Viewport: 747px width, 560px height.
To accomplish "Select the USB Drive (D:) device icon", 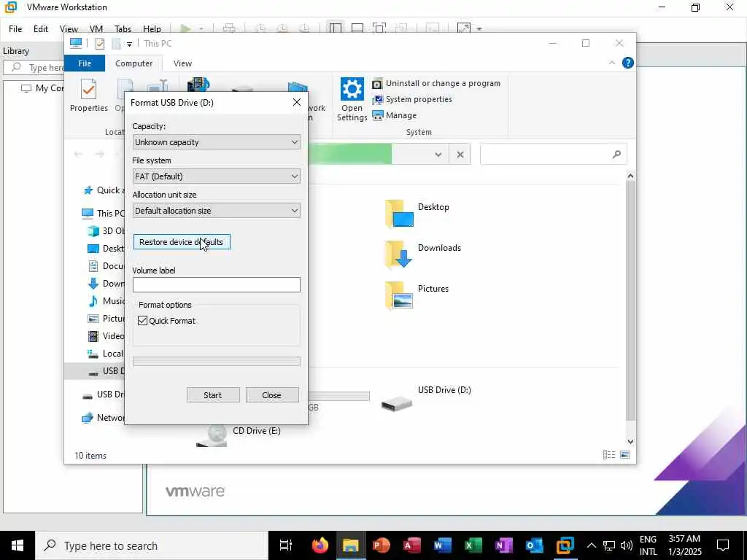I will pyautogui.click(x=396, y=404).
